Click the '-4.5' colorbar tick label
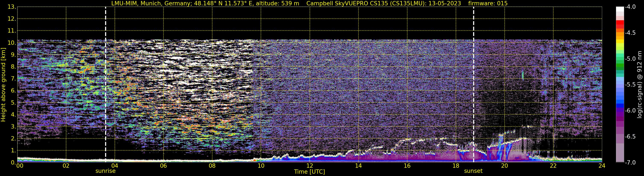This screenshot has width=644, height=176. pos(630,33)
